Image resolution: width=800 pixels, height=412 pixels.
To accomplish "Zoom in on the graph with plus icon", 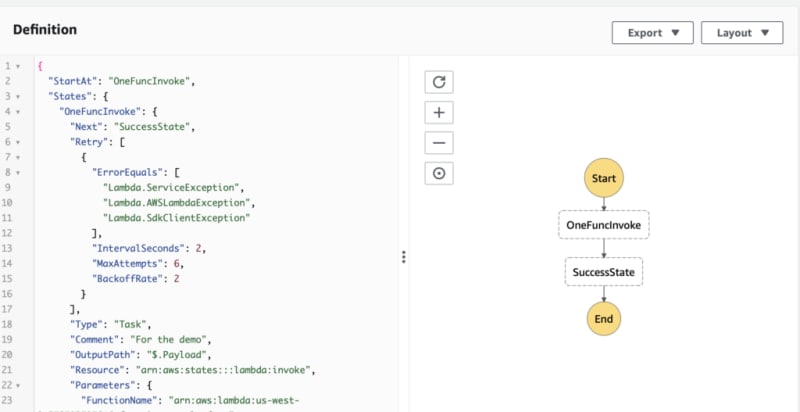I will pyautogui.click(x=439, y=113).
